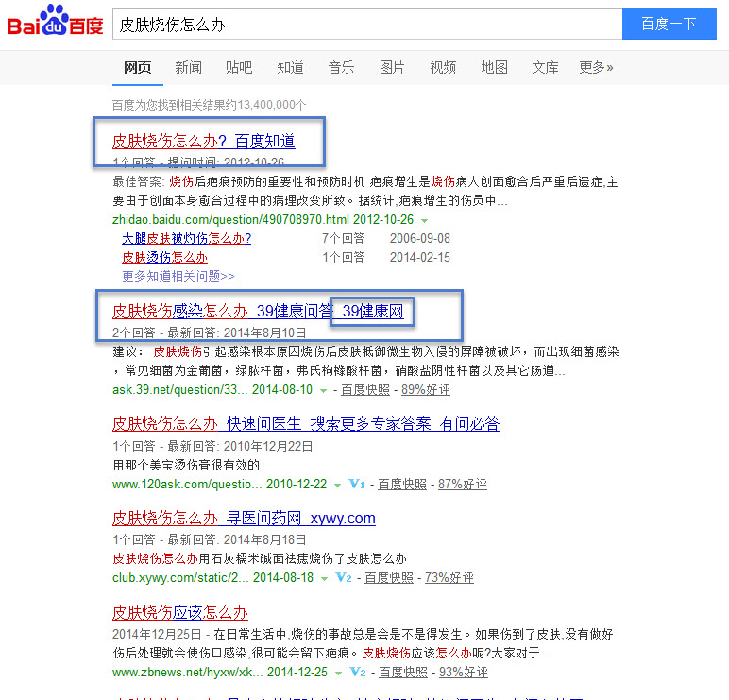Open 百度快照 for zbnews result

(403, 672)
